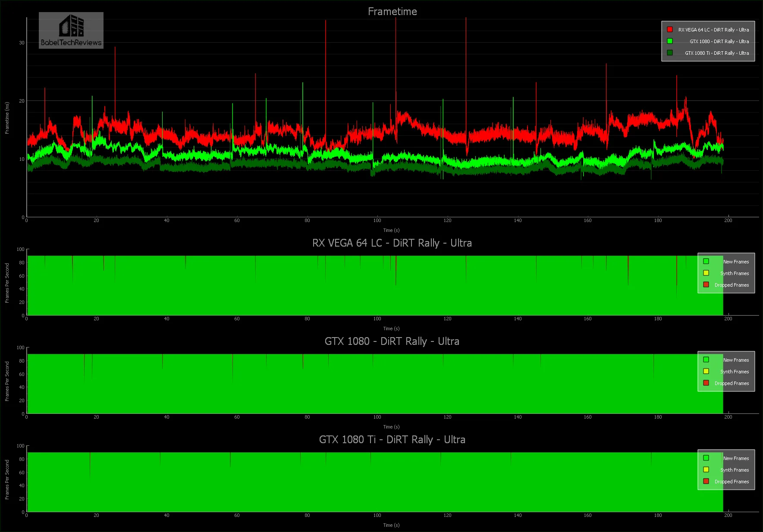Click Synth Frames swatch in GTX 1080 chart legend
Viewport: 763px width, 532px height.
pyautogui.click(x=706, y=371)
